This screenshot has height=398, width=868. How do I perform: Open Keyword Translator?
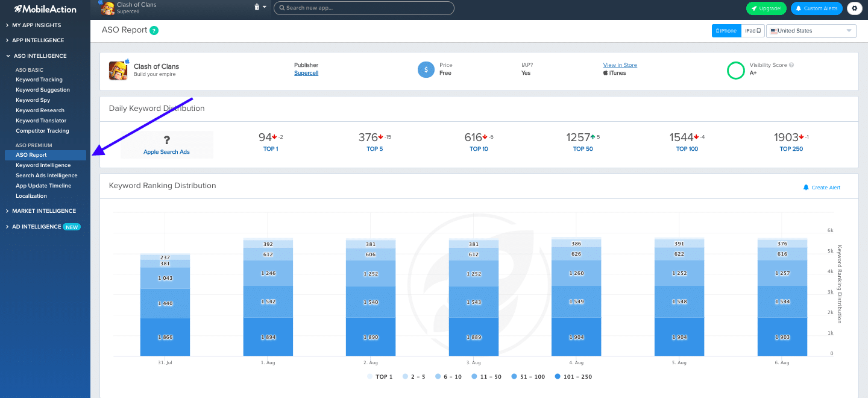click(x=41, y=121)
